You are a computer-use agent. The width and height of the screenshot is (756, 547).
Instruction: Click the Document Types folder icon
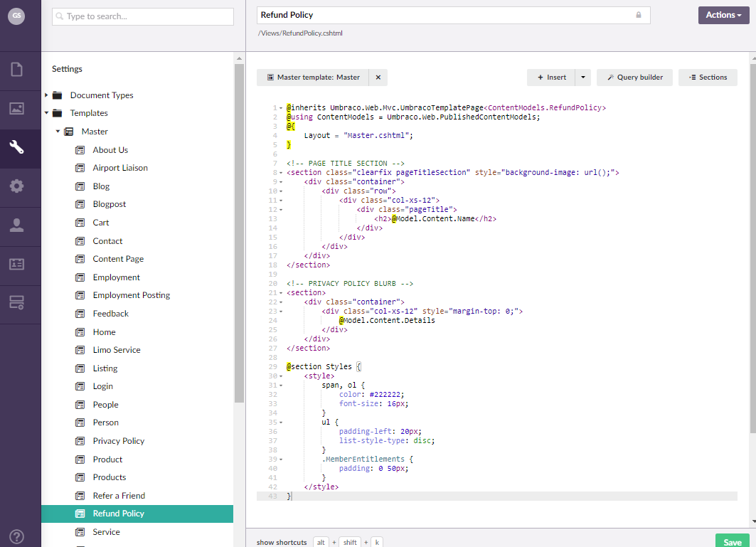click(x=58, y=95)
